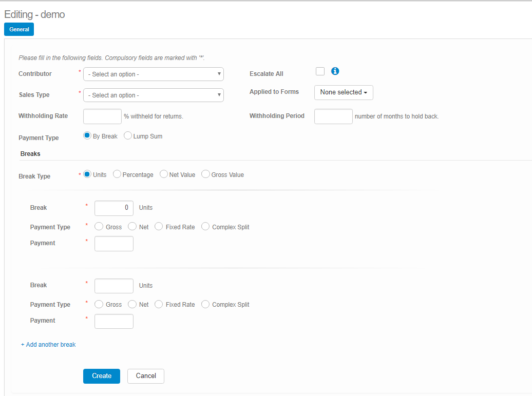Viewport: 532px width, 396px height.
Task: Click the Escalate All info icon
Action: [335, 71]
